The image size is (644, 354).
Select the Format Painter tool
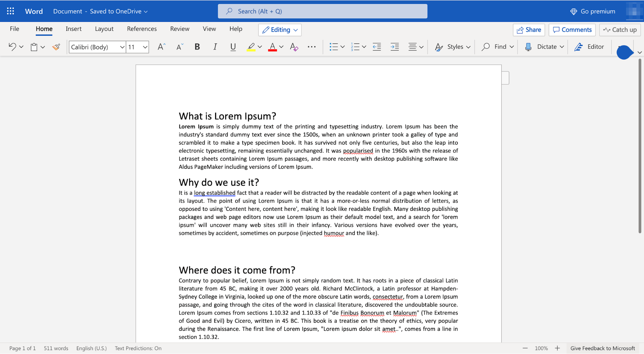coord(56,47)
